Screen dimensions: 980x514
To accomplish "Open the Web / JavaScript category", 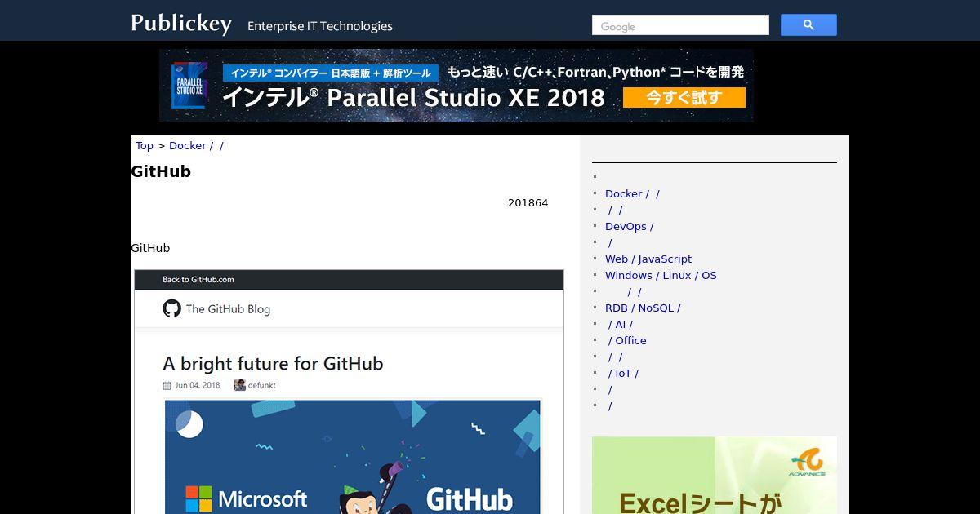I will [648, 259].
